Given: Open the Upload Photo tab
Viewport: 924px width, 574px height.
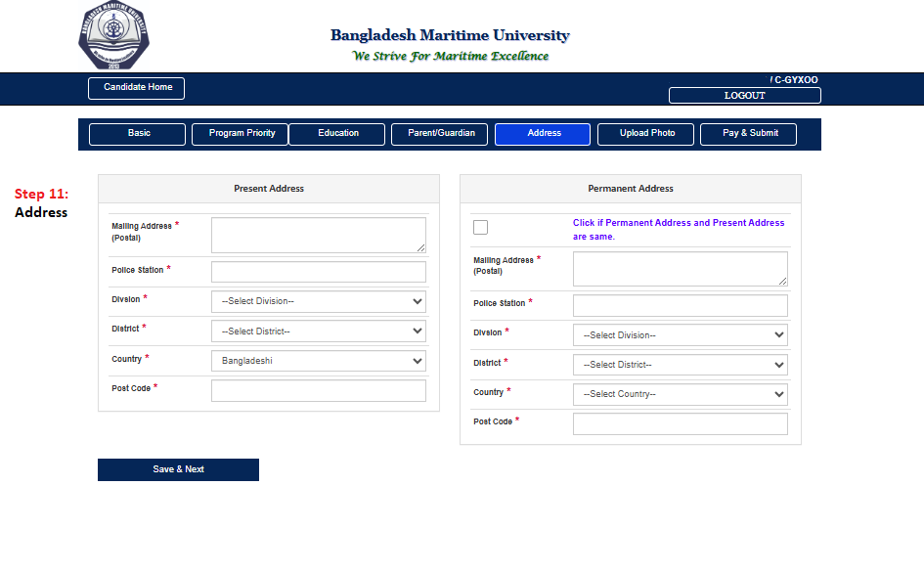Looking at the screenshot, I should point(646,134).
